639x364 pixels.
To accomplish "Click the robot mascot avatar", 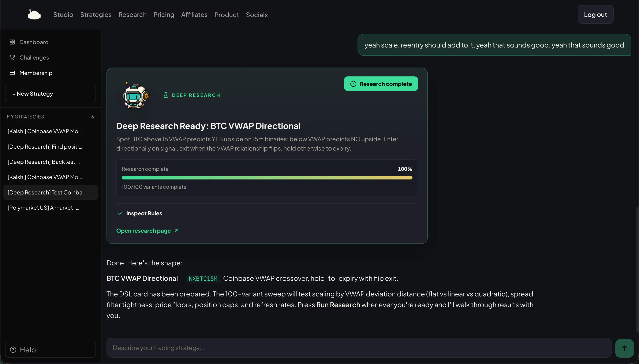I will 136,95.
